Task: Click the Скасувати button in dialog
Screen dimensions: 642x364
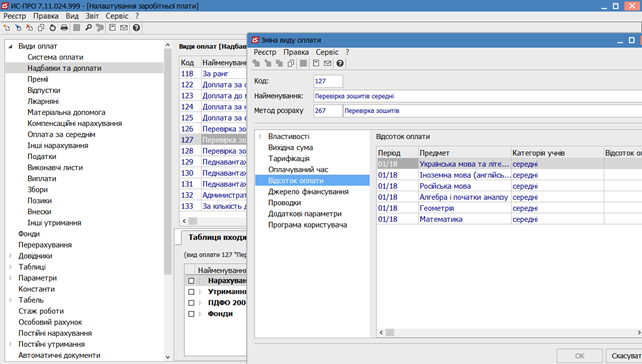Action: (x=624, y=356)
